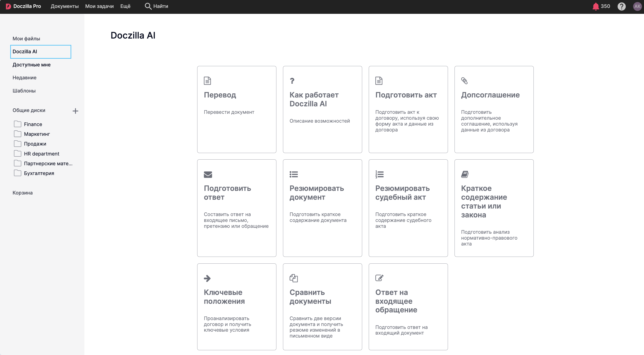
Task: Click the paperclip icon on Допсоглашение card
Action: [x=464, y=81]
